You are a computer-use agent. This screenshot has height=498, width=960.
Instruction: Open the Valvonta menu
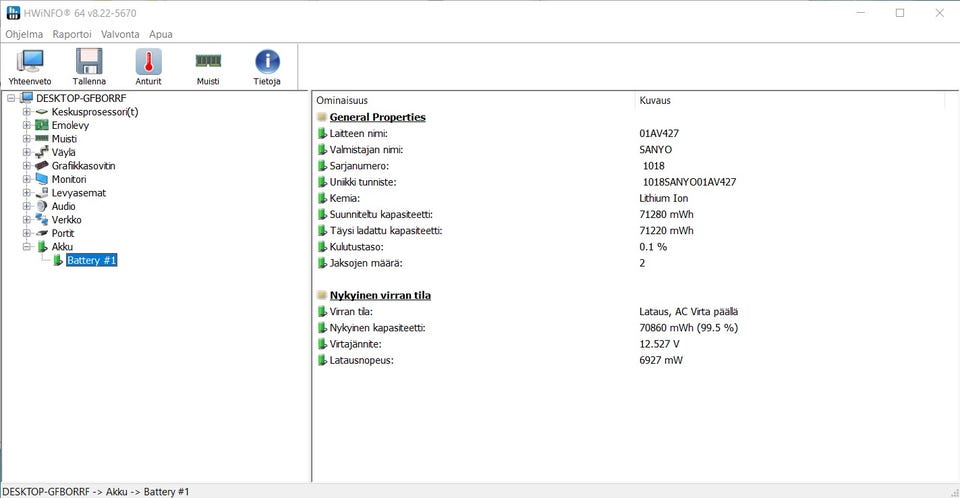[120, 34]
